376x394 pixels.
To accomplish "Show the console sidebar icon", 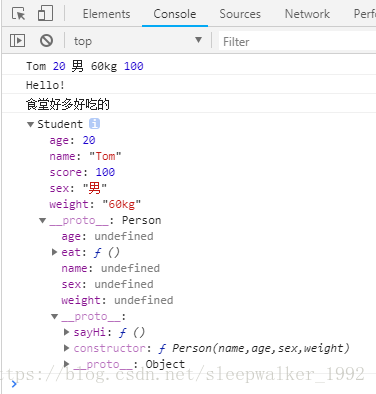I will [x=17, y=41].
